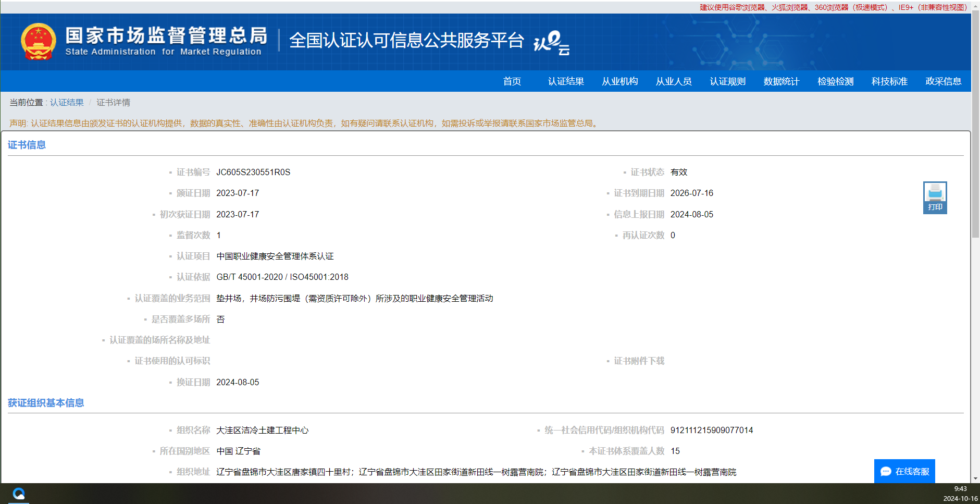Click the vertical scrollbar thumb

pyautogui.click(x=975, y=125)
